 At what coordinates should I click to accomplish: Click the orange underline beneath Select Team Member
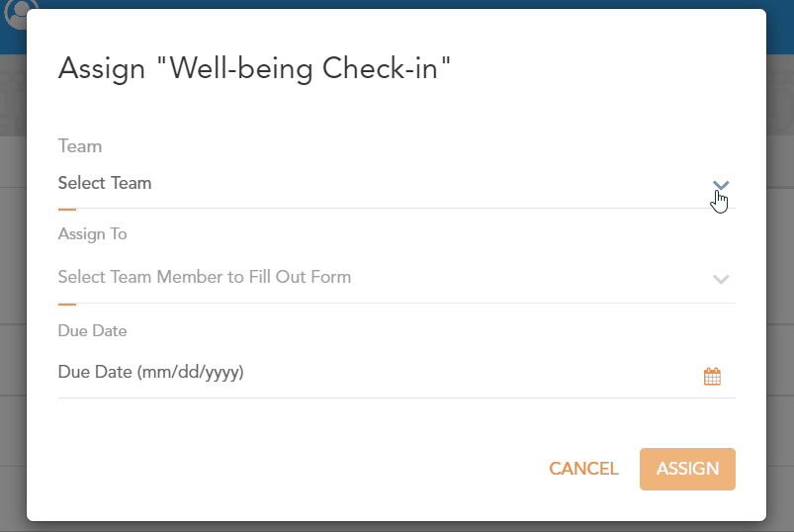pyautogui.click(x=67, y=305)
